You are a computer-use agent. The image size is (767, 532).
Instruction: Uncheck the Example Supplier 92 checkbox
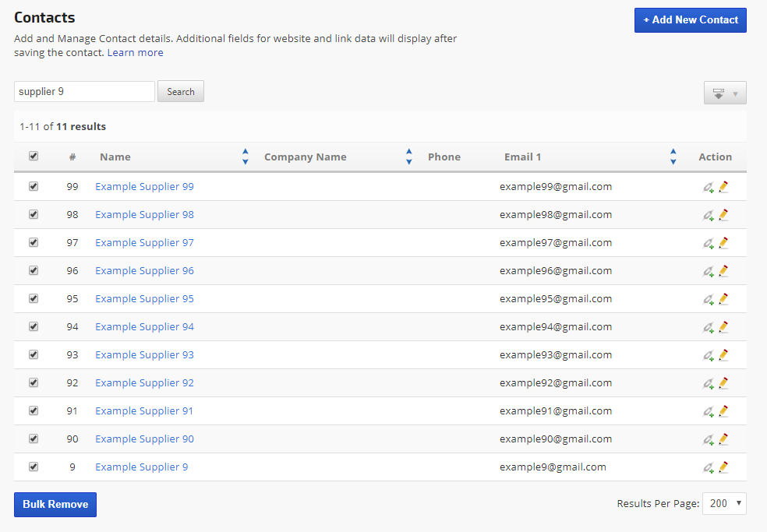point(34,382)
